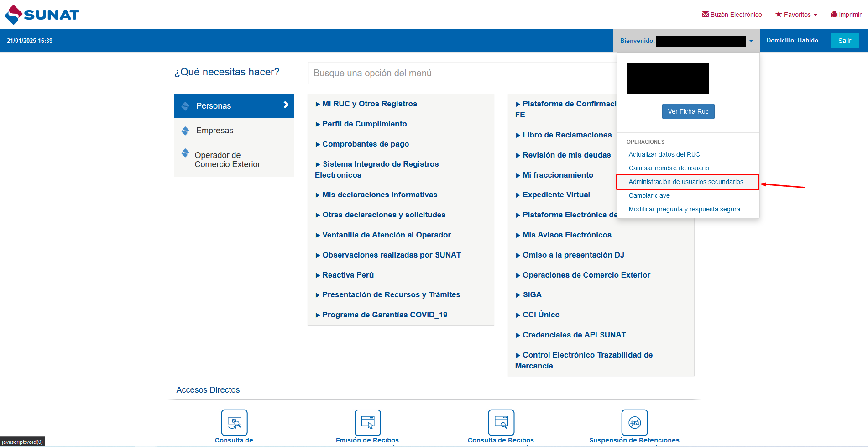Expand Comprobantes de pago
Screen dimensions: 868x447
362,144
